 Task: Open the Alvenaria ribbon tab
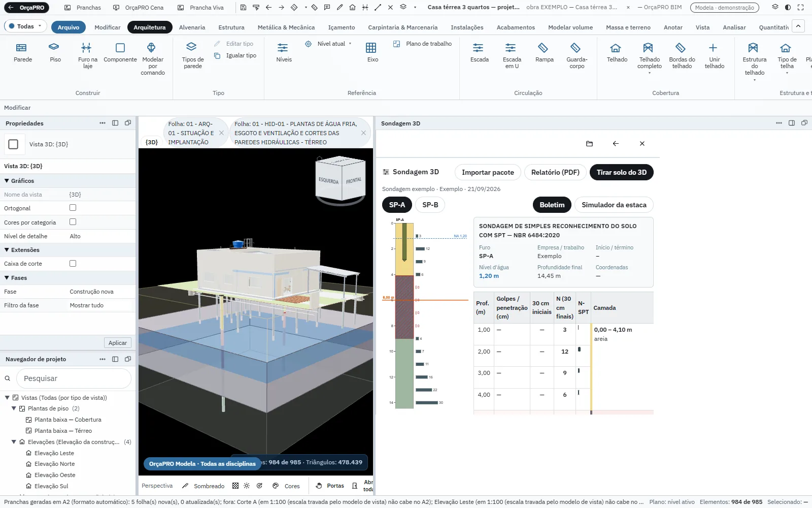click(x=192, y=27)
